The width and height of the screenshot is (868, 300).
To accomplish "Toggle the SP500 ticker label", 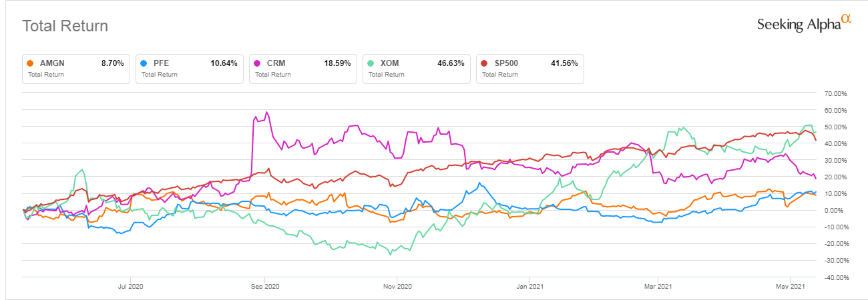I will pos(507,63).
